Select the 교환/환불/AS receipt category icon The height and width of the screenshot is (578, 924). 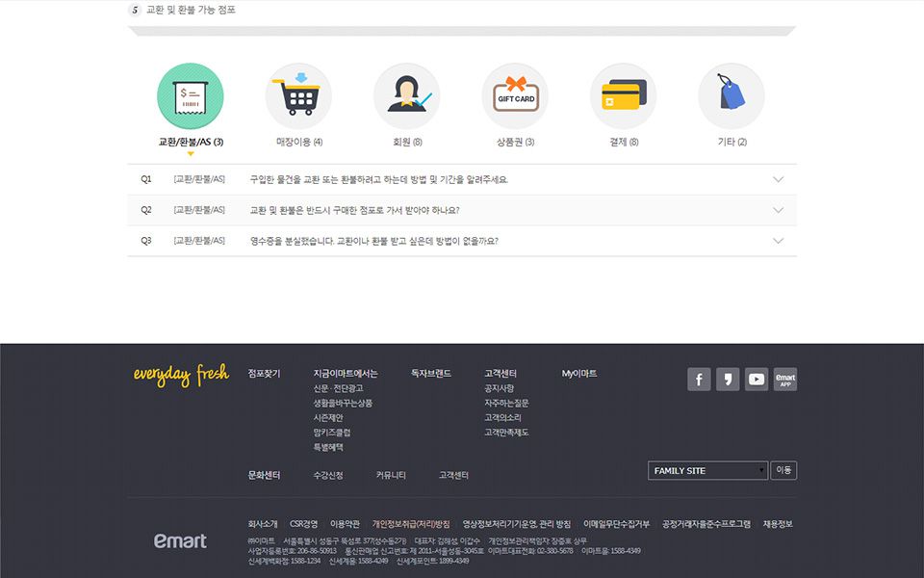click(x=191, y=96)
